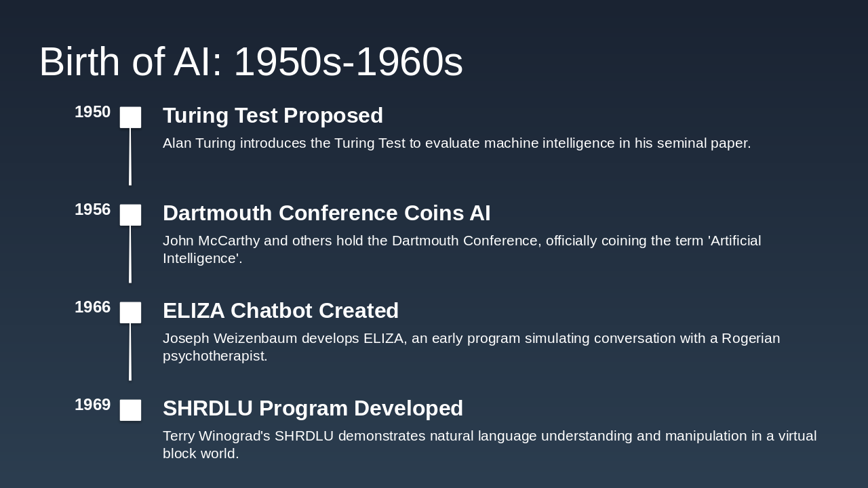Select the 1966 year label
868x488 pixels.
click(x=92, y=308)
